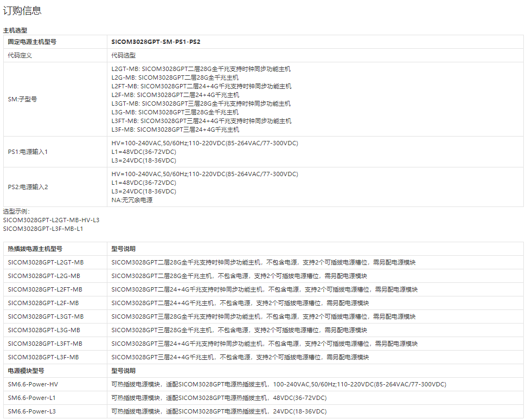Click the 代码定义 cell
This screenshot has width=526, height=420.
(20, 55)
